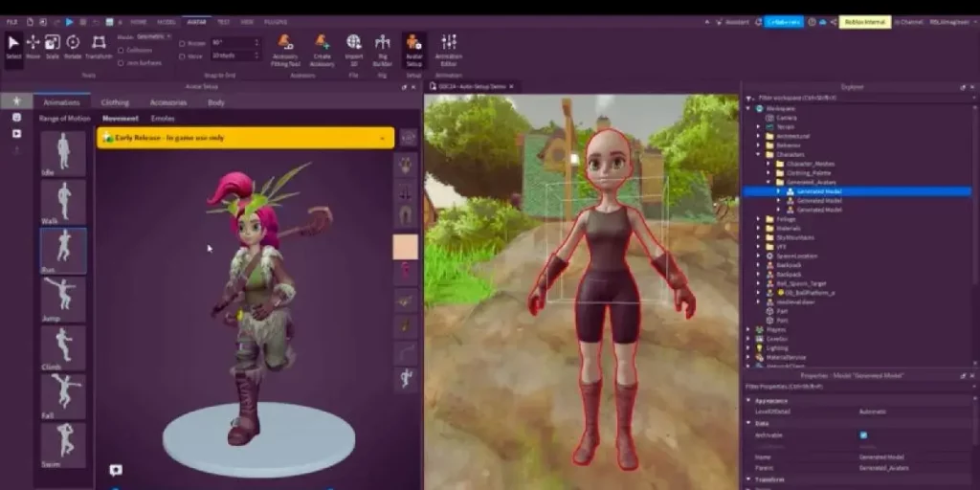
Task: Open the FILE menu
Action: [x=11, y=22]
